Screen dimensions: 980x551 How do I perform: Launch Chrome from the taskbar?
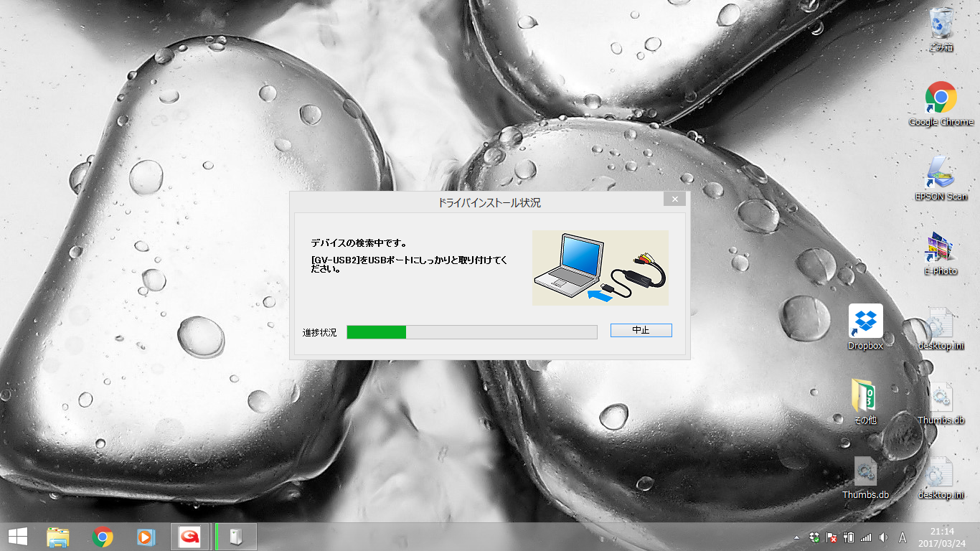[x=103, y=537]
